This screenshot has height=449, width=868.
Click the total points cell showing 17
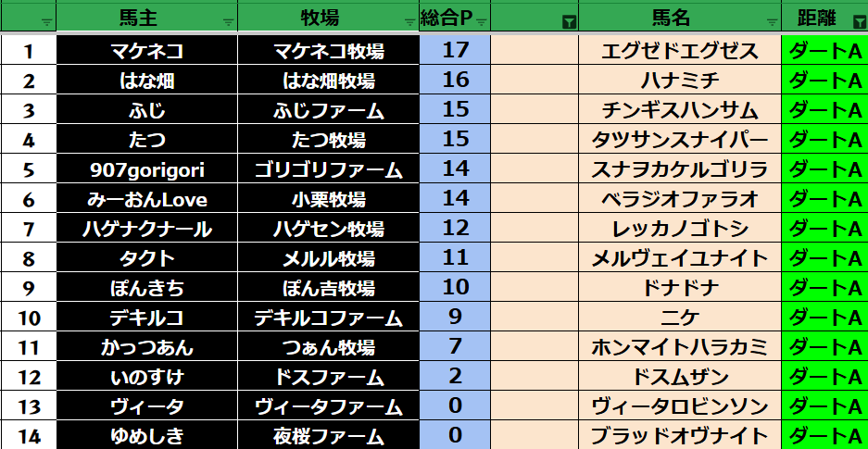click(455, 51)
